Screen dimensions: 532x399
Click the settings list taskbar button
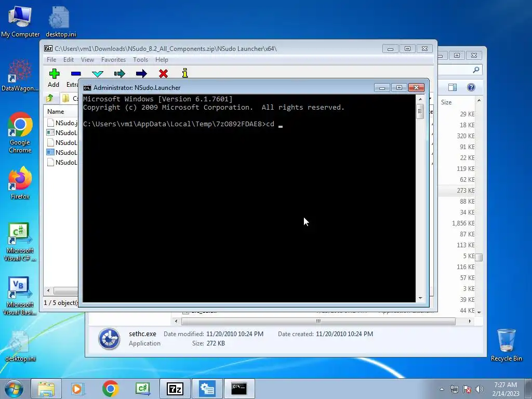tap(207, 389)
